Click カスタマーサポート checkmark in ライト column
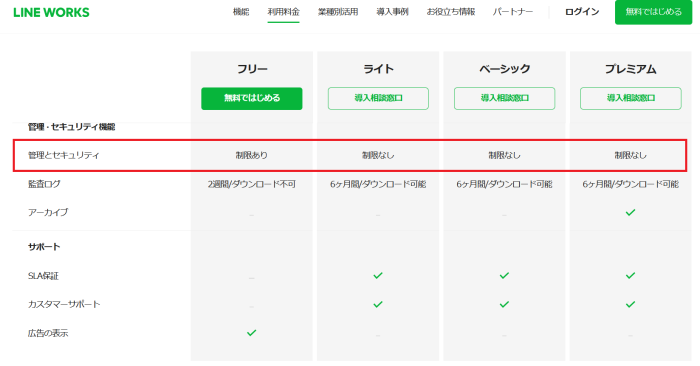 (x=378, y=304)
